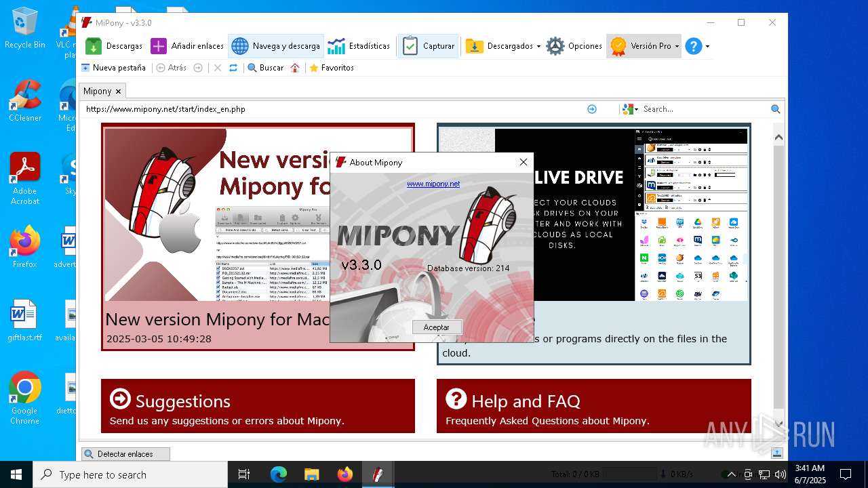The image size is (868, 488).
Task: Click the URL address field
Action: (x=332, y=108)
